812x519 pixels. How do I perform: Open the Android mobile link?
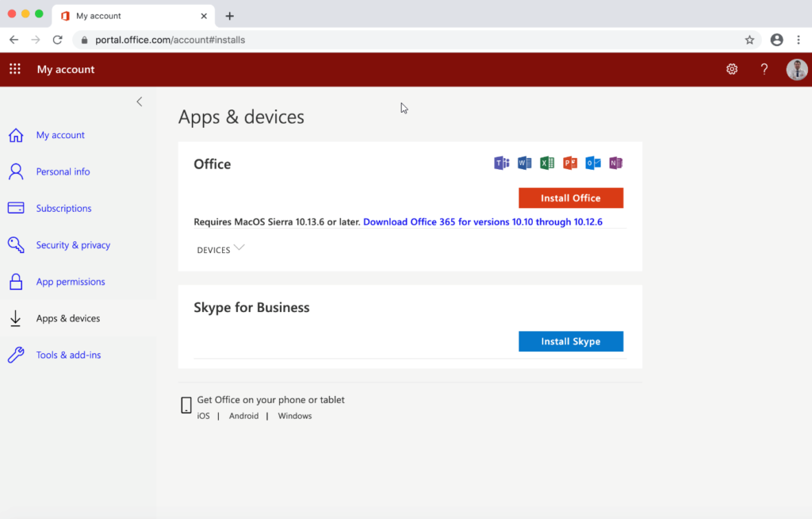click(244, 416)
